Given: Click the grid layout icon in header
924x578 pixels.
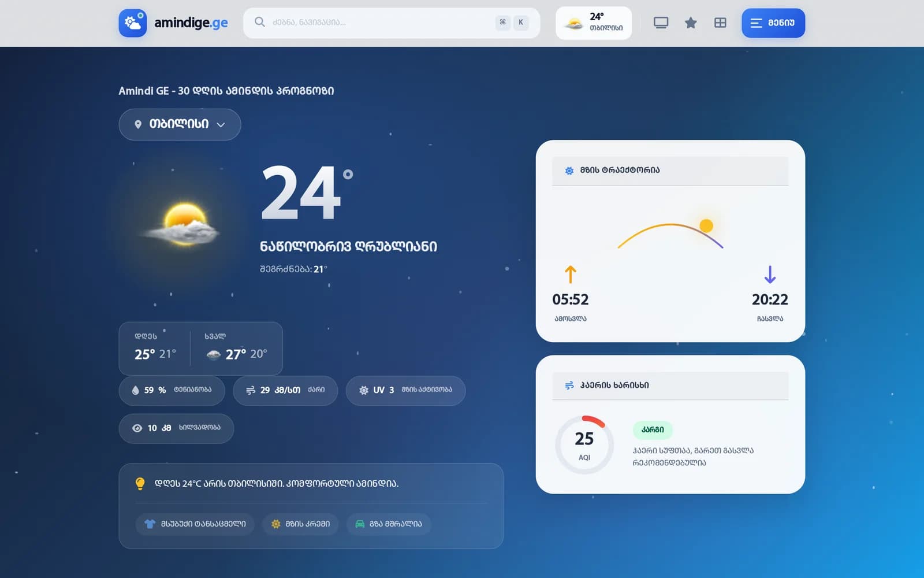Looking at the screenshot, I should point(720,23).
